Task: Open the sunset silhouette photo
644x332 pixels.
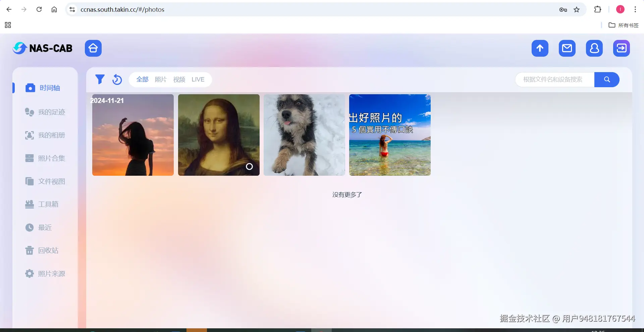Action: point(133,135)
